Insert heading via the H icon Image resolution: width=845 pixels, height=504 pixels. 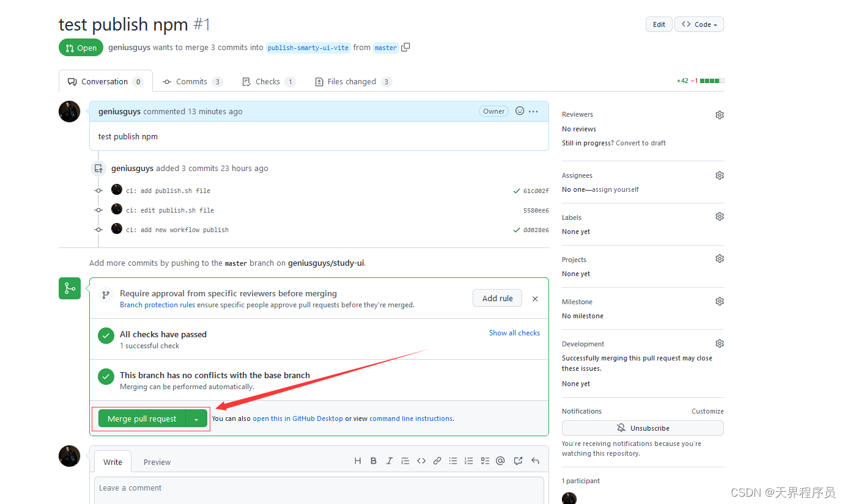(x=358, y=461)
